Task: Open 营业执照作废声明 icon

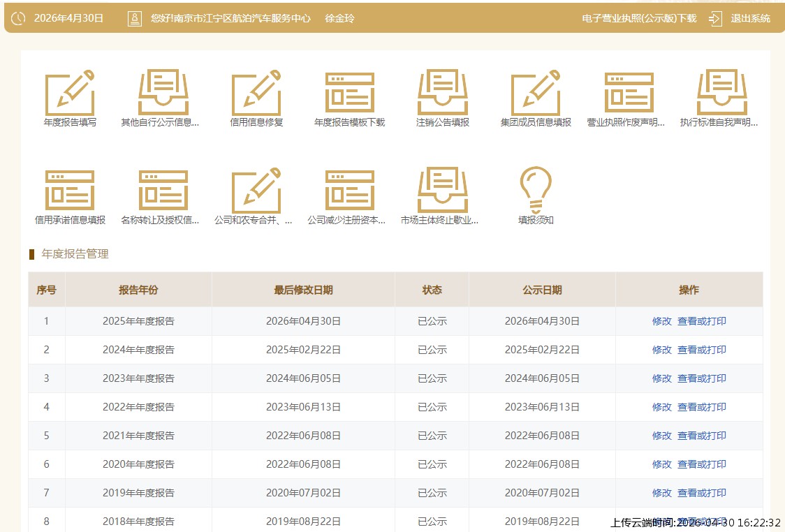Action: 629,93
